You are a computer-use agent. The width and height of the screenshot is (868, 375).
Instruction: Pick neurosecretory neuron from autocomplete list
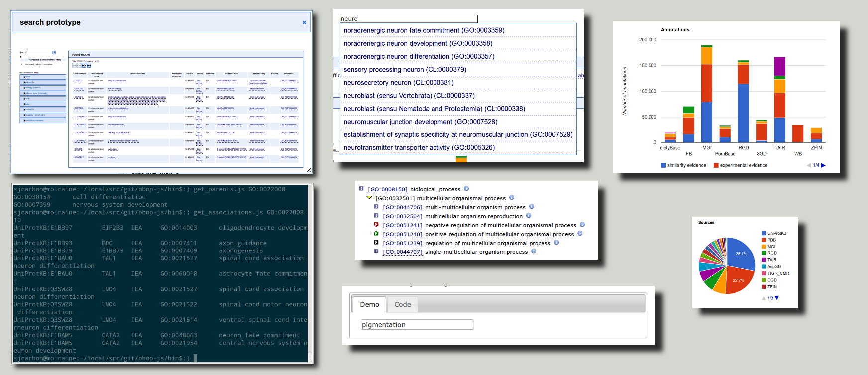pos(399,83)
